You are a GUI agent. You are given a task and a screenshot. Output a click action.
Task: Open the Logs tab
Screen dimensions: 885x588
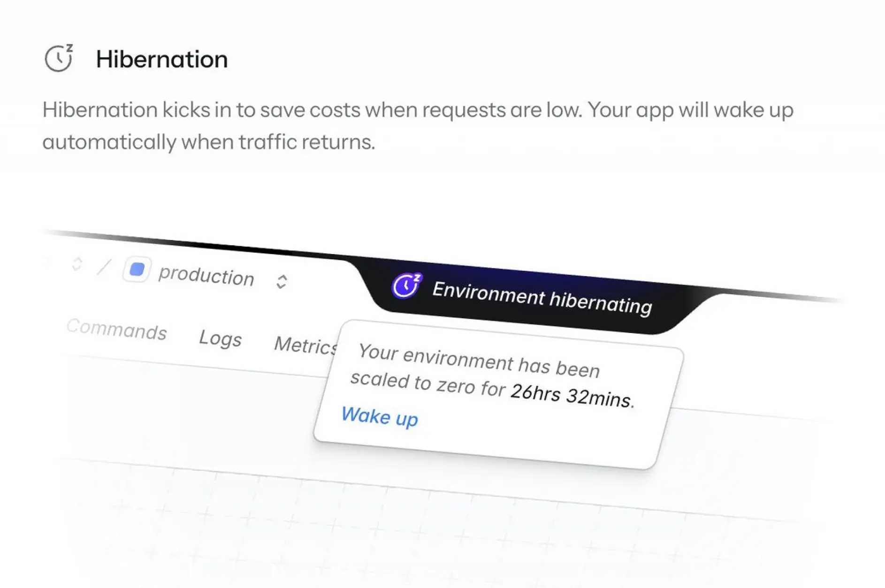pos(220,338)
